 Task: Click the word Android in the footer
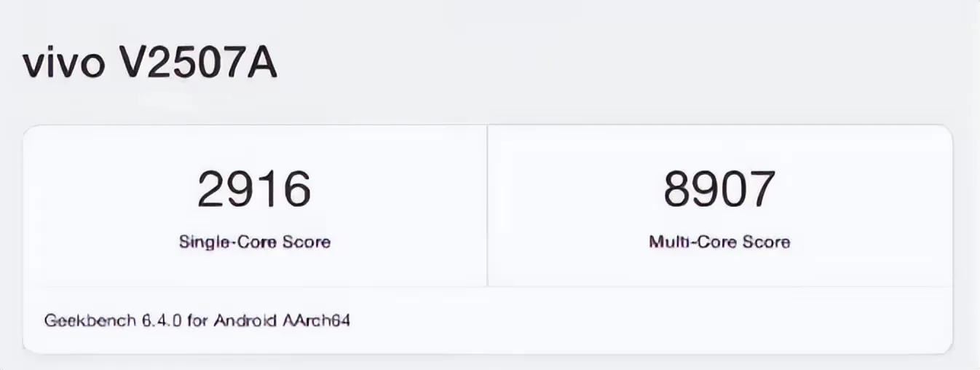coord(243,320)
